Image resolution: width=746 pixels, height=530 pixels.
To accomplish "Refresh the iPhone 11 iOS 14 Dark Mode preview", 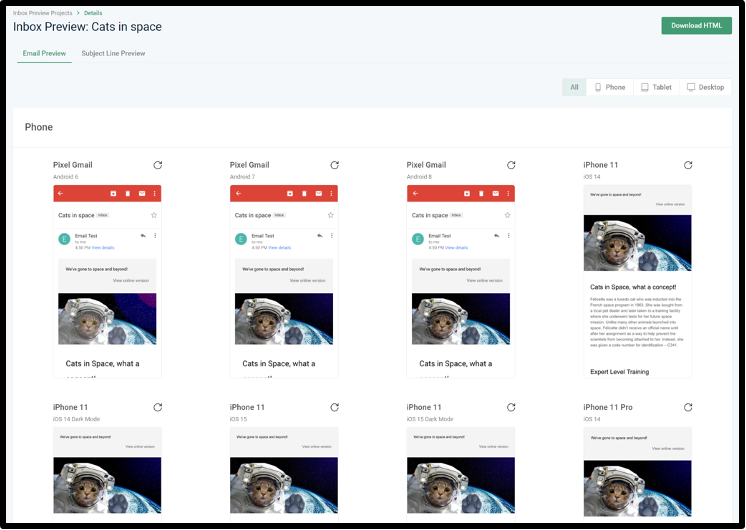I will pyautogui.click(x=157, y=407).
